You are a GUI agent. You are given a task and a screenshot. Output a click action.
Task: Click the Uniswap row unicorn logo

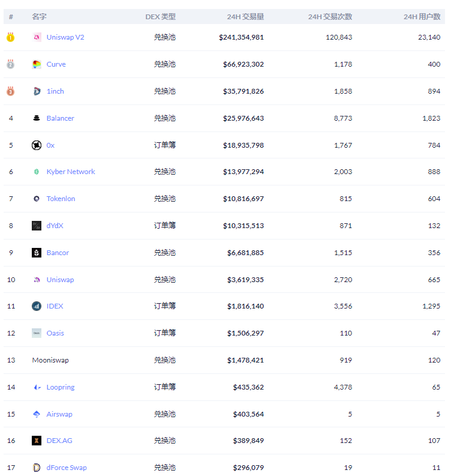pyautogui.click(x=37, y=280)
